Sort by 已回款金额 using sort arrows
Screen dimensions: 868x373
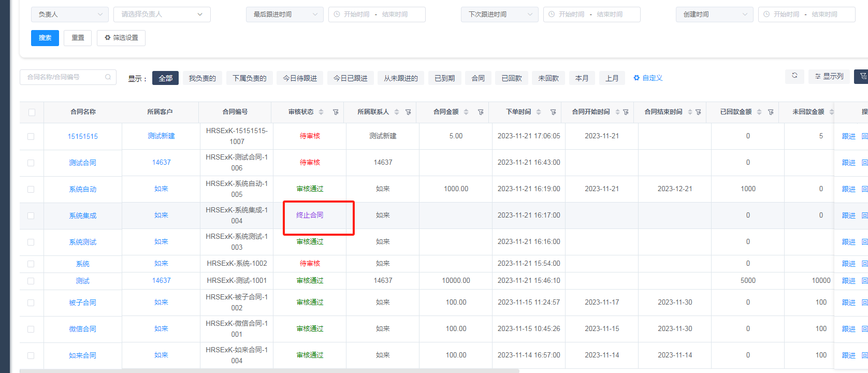click(759, 112)
